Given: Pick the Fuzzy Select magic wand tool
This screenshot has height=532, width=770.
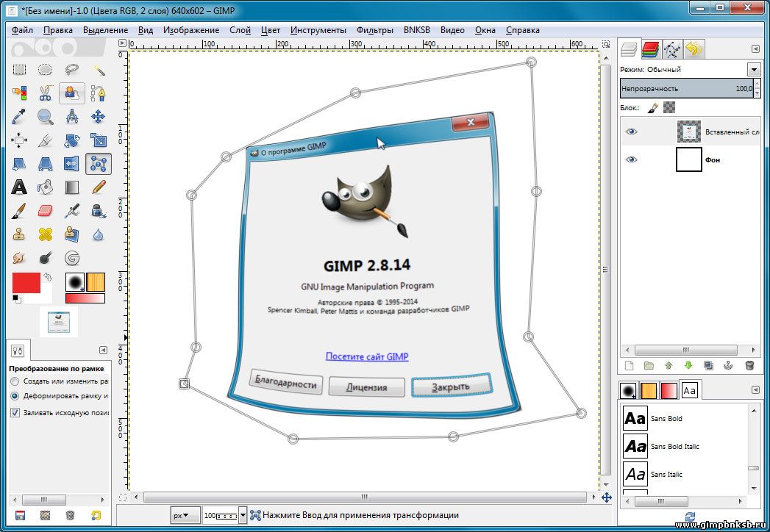Looking at the screenshot, I should [99, 70].
